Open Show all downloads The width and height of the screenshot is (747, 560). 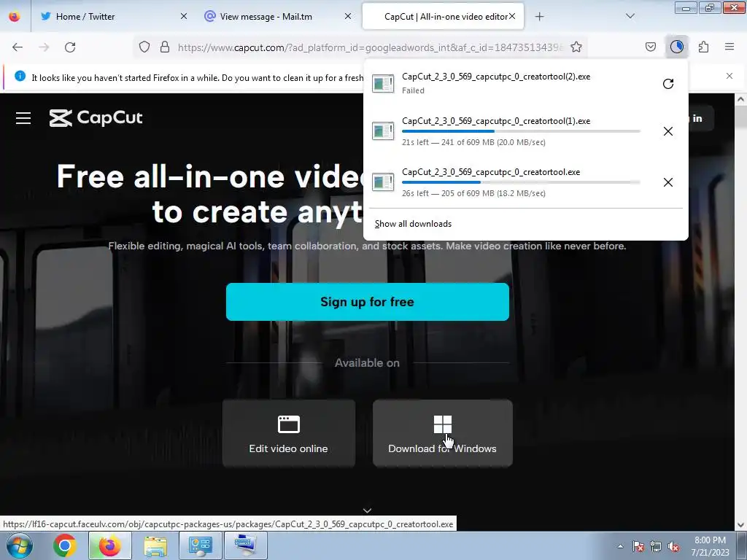(413, 224)
